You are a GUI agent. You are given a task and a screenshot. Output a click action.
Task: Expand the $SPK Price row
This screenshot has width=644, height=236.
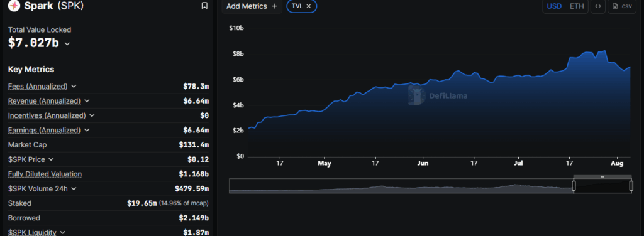click(51, 159)
